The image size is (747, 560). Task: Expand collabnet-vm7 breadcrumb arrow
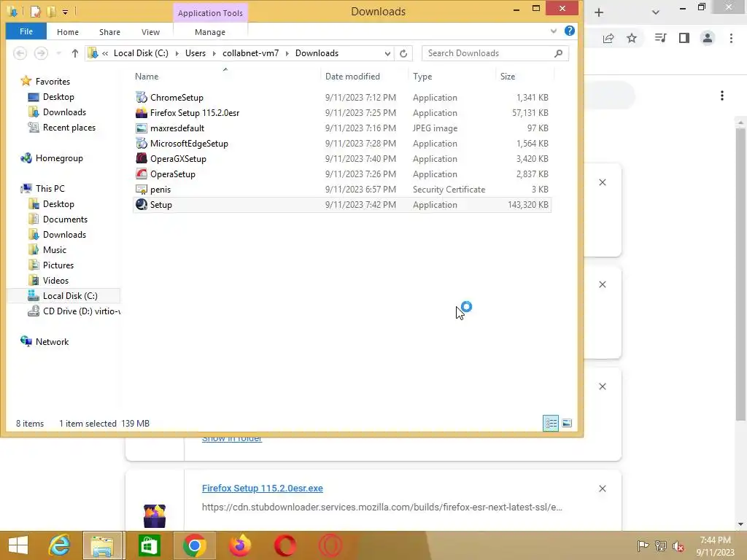click(287, 53)
